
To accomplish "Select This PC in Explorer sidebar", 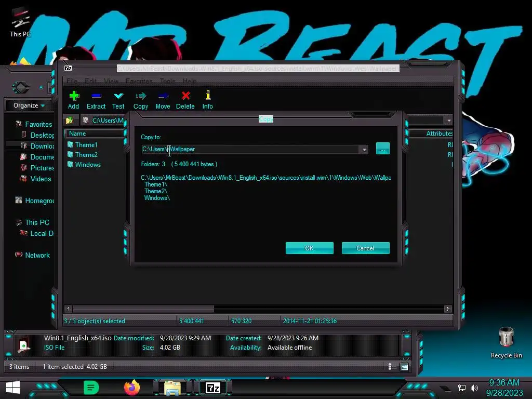I will [x=33, y=222].
